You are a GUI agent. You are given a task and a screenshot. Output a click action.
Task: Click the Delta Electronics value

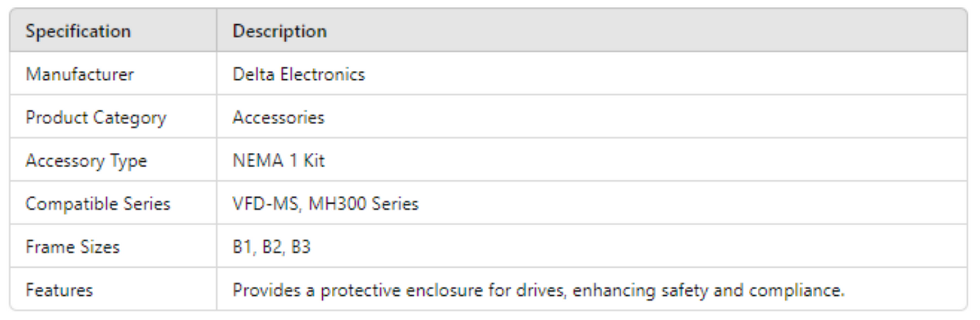point(299,74)
